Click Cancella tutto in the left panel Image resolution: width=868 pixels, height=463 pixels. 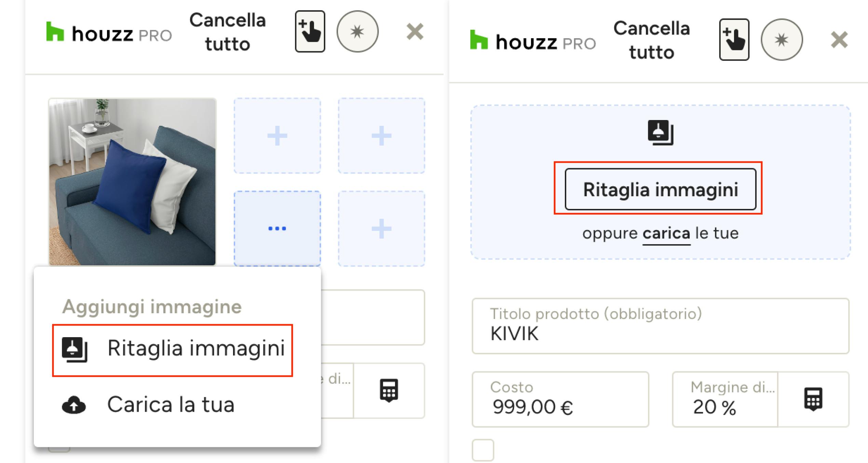coord(228,32)
